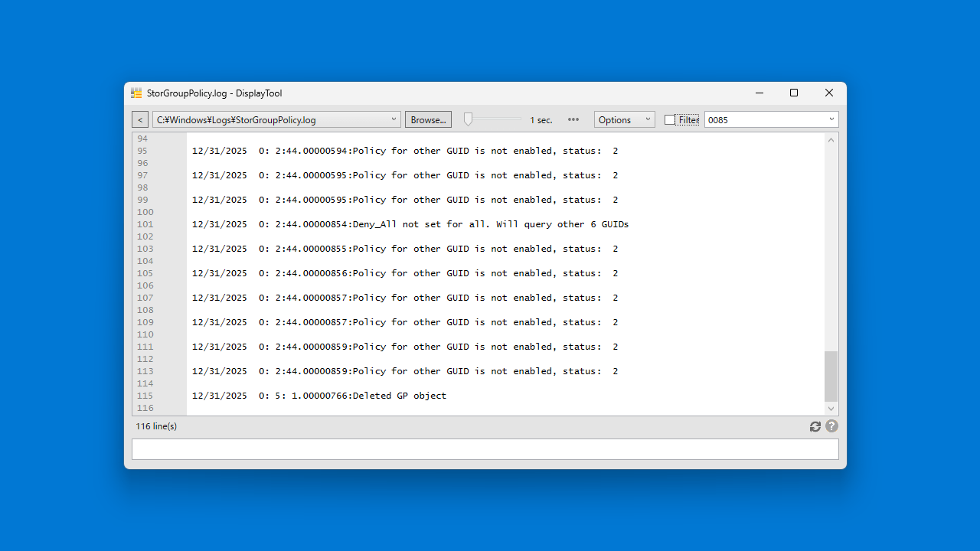Click the ellipsis options icon
Image resolution: width=980 pixels, height=551 pixels.
pyautogui.click(x=573, y=119)
